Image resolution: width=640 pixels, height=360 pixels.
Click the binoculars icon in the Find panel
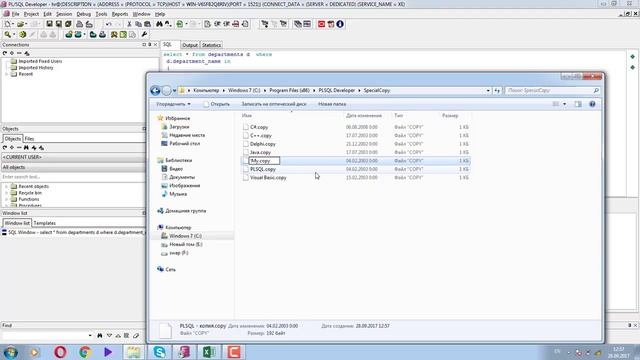[x=100, y=336]
